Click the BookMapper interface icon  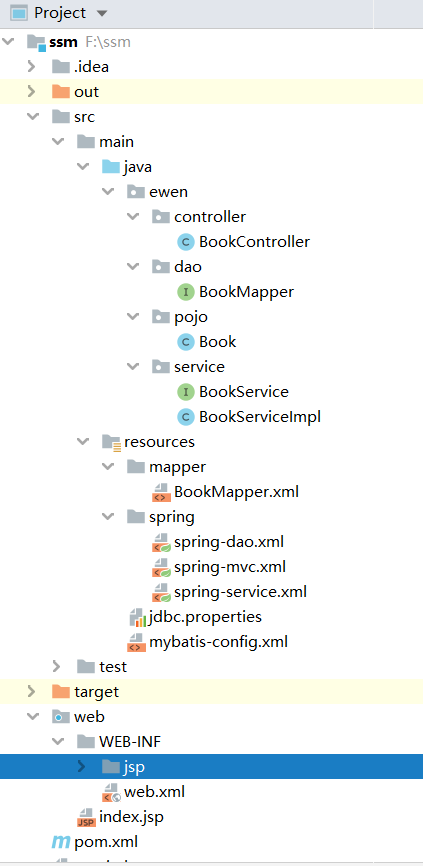(x=186, y=292)
